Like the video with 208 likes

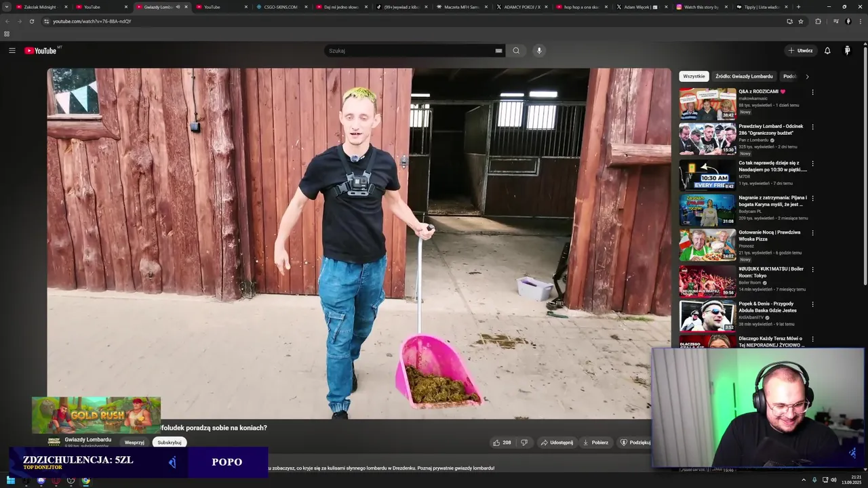[x=502, y=443]
